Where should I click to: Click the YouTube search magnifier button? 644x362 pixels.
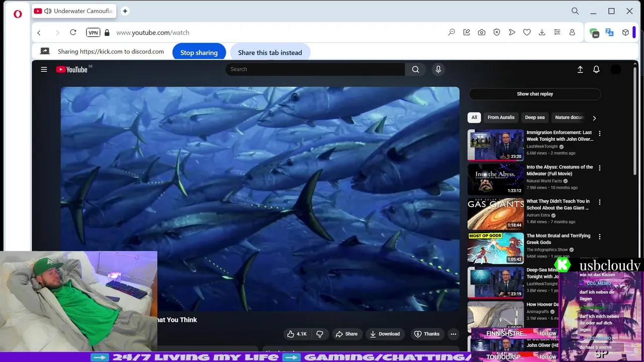click(416, 69)
